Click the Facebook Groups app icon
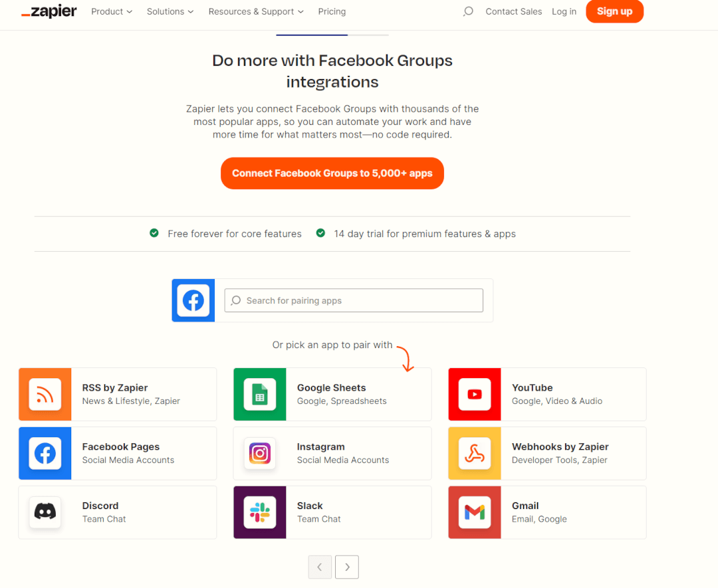This screenshot has height=588, width=718. click(193, 300)
